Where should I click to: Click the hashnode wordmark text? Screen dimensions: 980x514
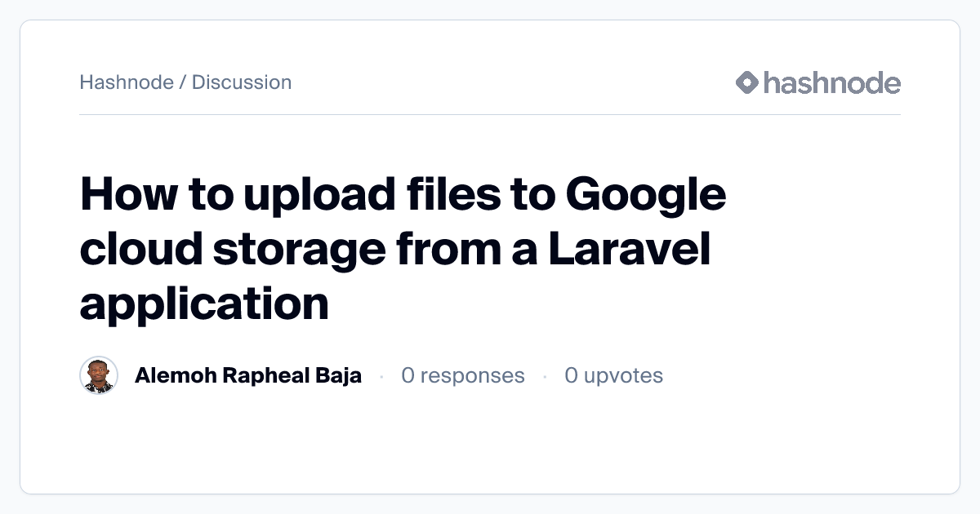831,82
